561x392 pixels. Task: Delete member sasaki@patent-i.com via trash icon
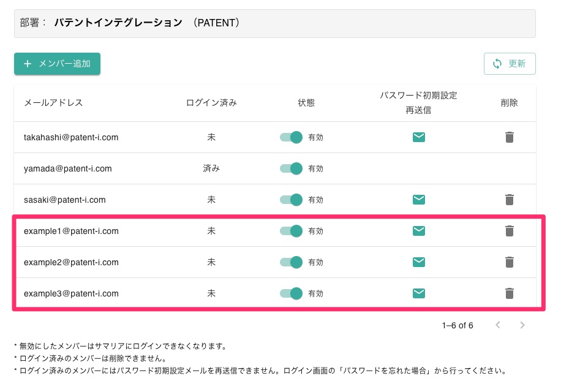(x=510, y=200)
